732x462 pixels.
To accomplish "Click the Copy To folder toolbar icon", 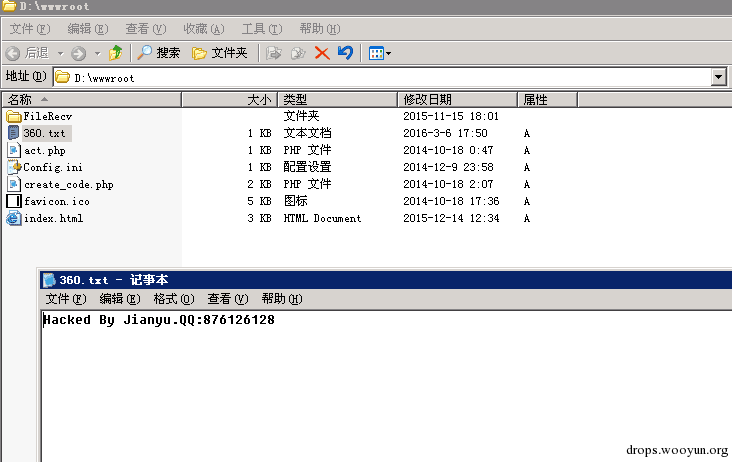I will [298, 53].
